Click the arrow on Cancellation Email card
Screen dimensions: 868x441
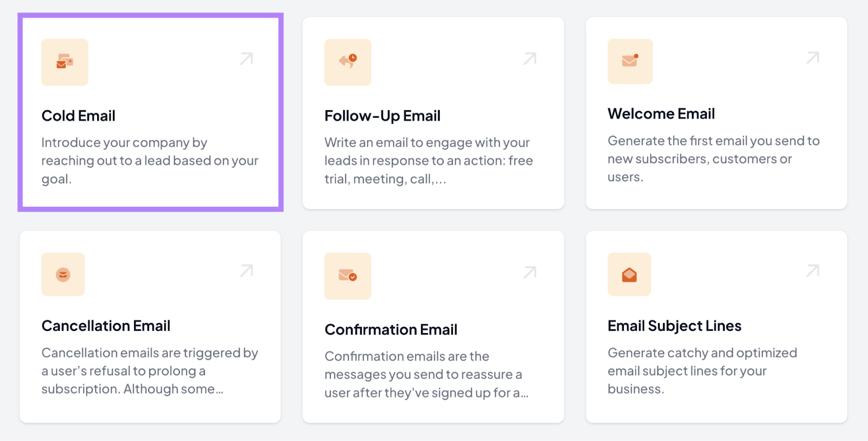pos(247,270)
